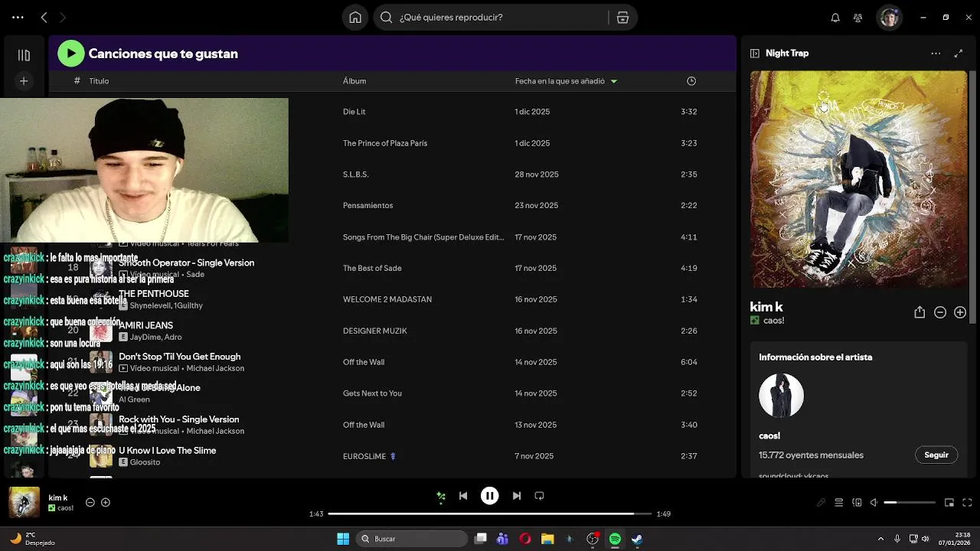Click plus icon next to bottom-bar kim k
The image size is (980, 551).
pyautogui.click(x=106, y=503)
